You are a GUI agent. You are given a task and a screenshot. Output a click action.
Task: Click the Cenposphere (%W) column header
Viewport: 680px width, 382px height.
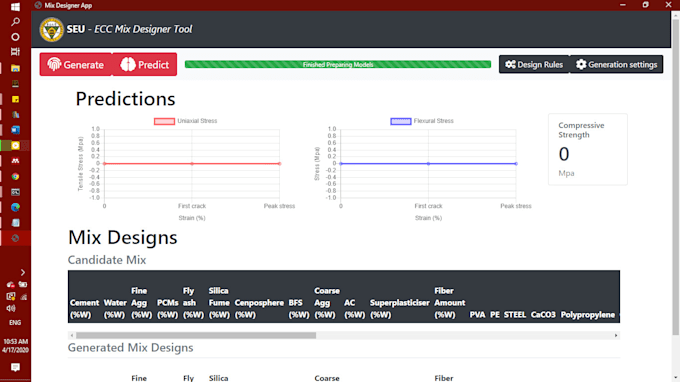[259, 309]
